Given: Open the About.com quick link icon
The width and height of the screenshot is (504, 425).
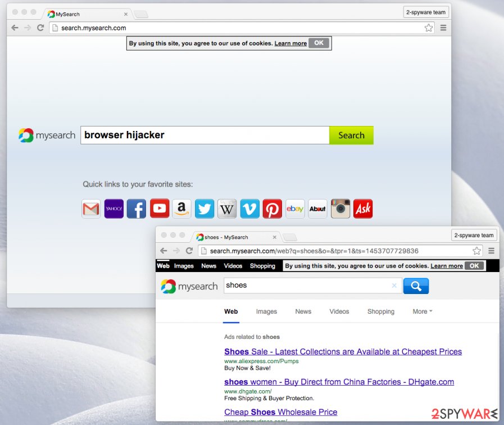Looking at the screenshot, I should (317, 209).
